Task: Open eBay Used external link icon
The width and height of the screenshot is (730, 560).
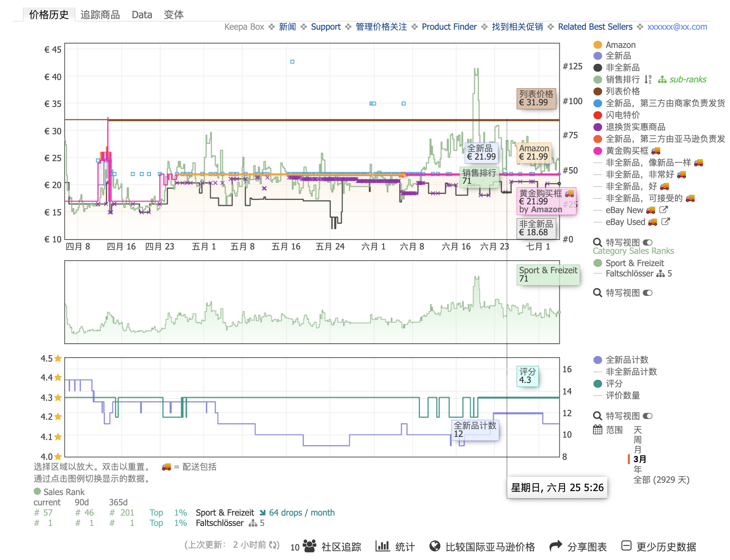Action: (665, 221)
